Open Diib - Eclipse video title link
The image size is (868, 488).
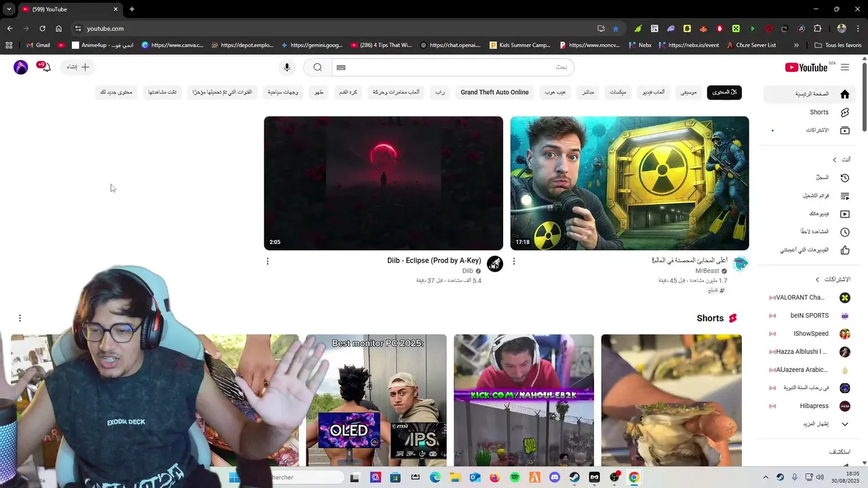coord(434,261)
